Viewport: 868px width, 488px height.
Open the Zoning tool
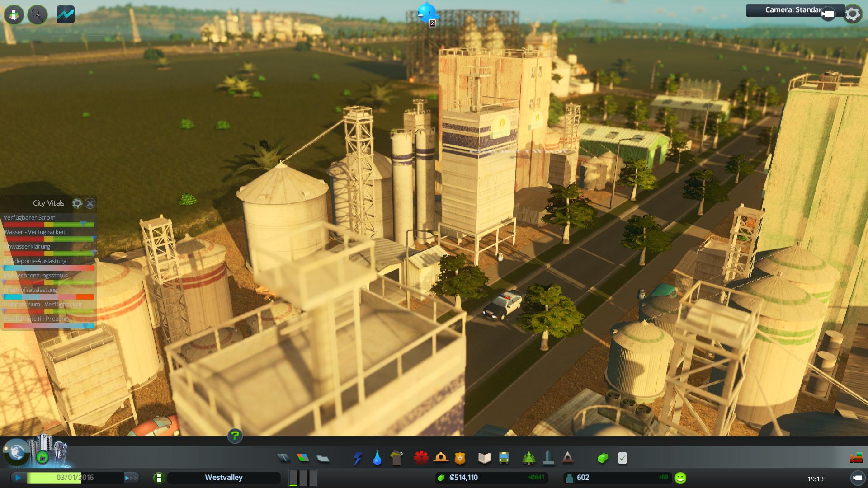(303, 458)
